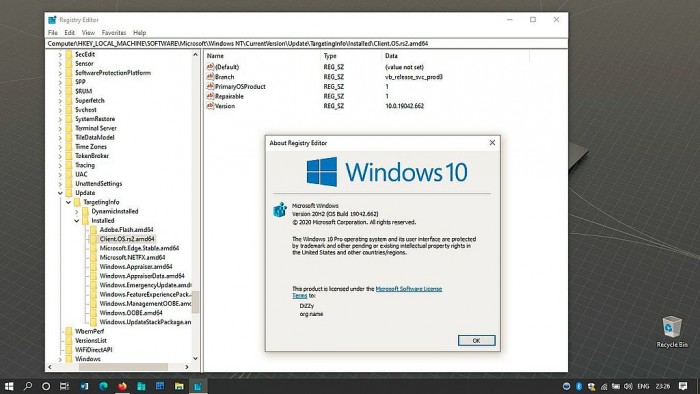
Task: Collapse the TargetingInfo key
Action: pyautogui.click(x=68, y=202)
